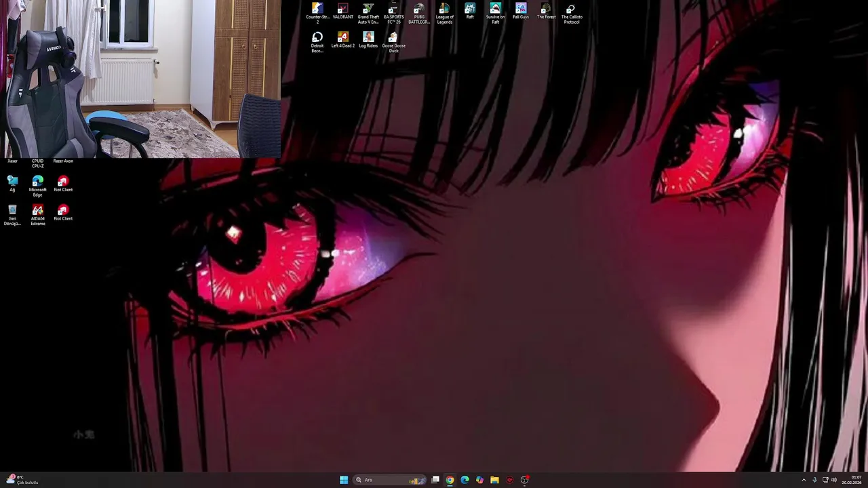Click the volume speaker tray icon
The image size is (868, 488).
[833, 480]
